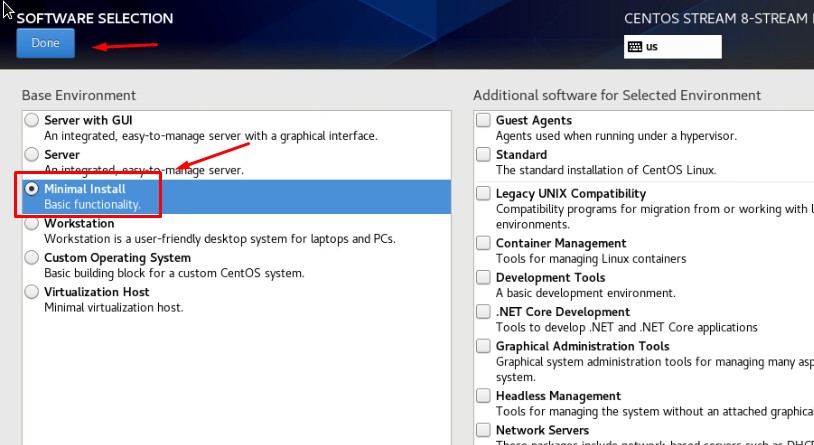Check the Headless Management checkbox

484,396
